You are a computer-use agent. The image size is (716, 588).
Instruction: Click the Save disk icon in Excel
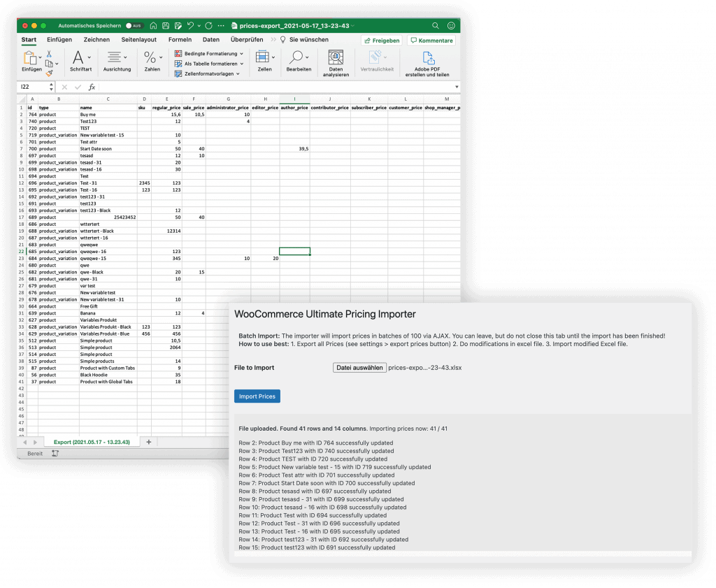166,26
